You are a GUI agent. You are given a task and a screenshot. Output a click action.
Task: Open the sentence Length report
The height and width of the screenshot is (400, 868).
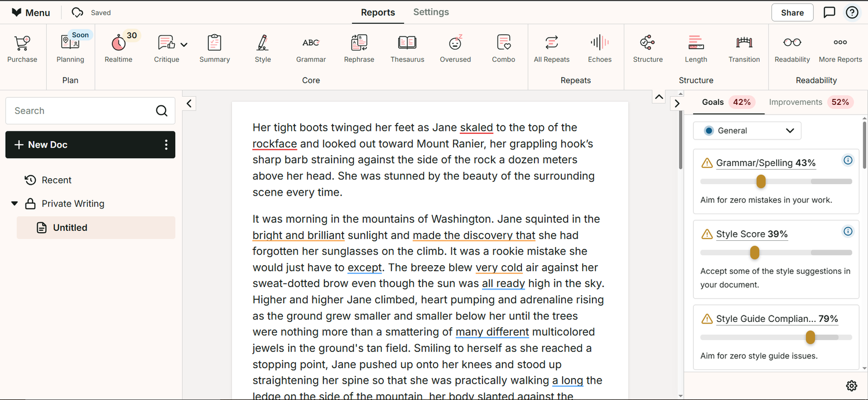pyautogui.click(x=696, y=49)
